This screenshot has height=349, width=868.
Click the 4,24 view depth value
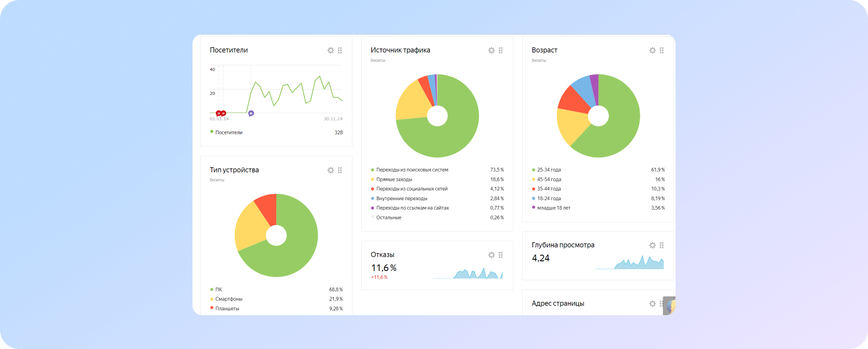(541, 258)
